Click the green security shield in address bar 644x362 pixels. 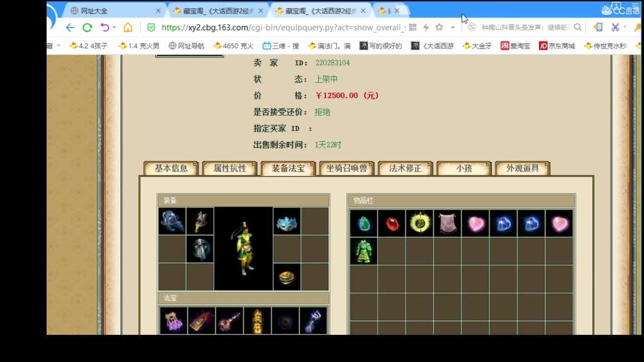pos(151,27)
